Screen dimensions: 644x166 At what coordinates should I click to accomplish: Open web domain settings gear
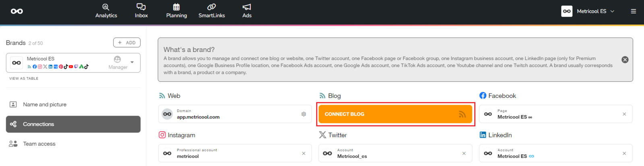[x=303, y=114]
